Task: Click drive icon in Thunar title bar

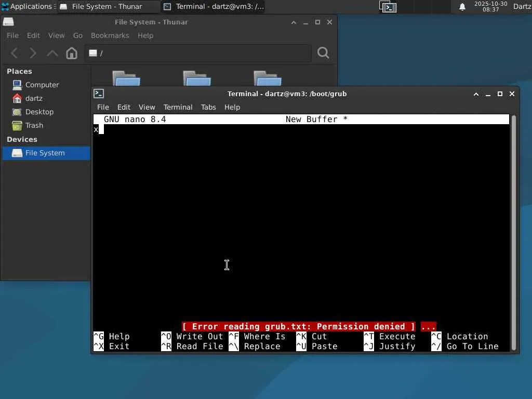Action: (8, 22)
